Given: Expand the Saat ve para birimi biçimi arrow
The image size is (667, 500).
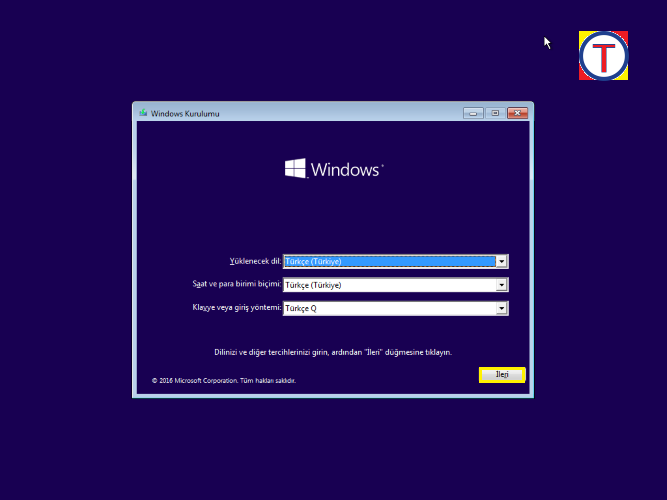Looking at the screenshot, I should [x=502, y=285].
